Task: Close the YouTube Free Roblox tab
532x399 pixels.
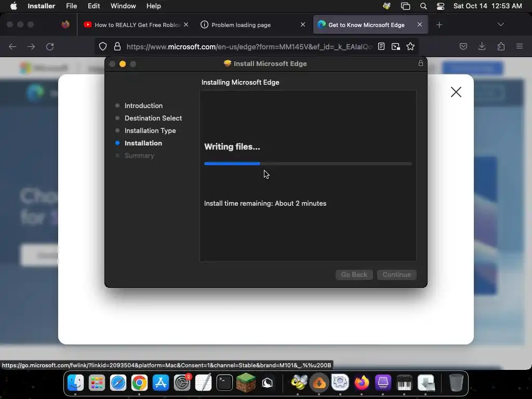Action: pos(186,24)
